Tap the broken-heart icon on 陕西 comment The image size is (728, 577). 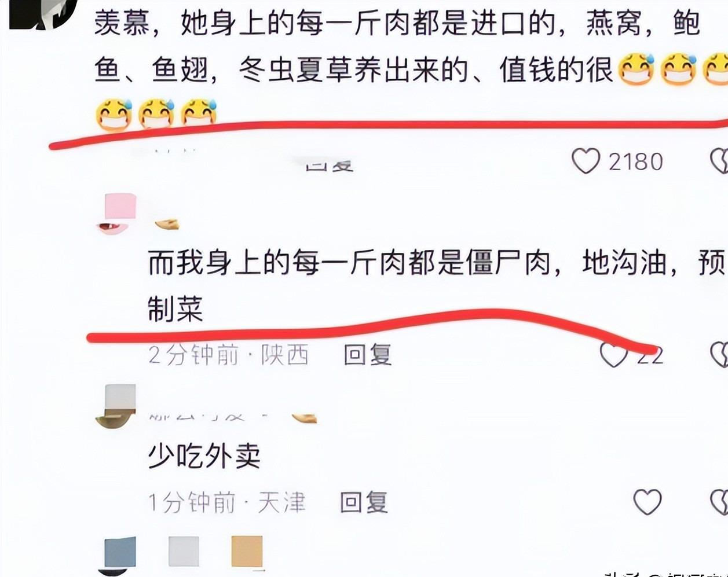tap(719, 354)
